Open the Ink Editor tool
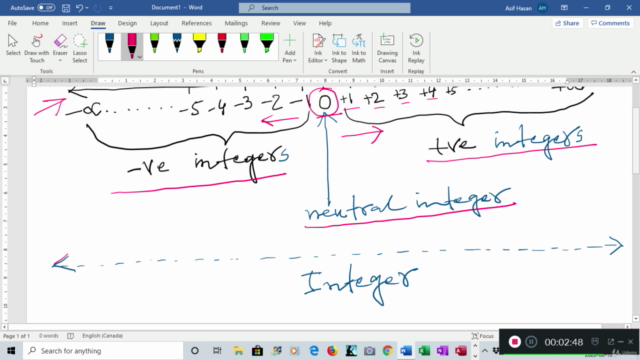This screenshot has width=640, height=360. click(x=318, y=49)
